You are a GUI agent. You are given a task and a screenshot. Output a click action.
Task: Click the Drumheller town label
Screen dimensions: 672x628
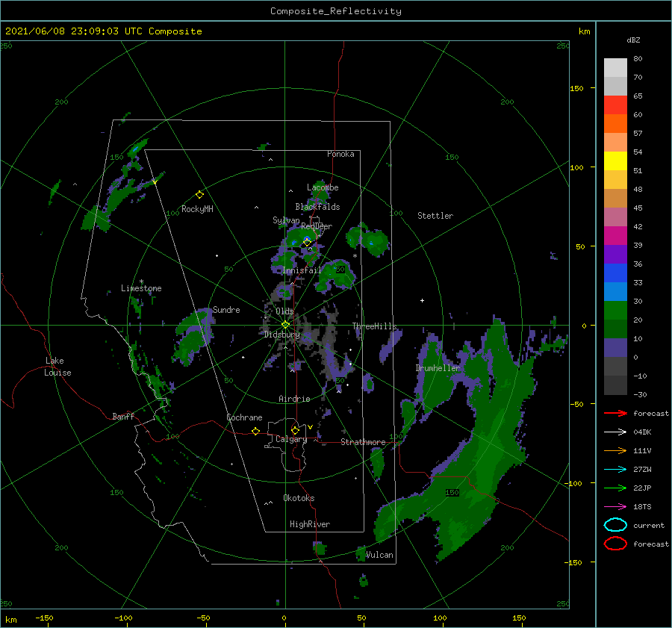coord(438,368)
